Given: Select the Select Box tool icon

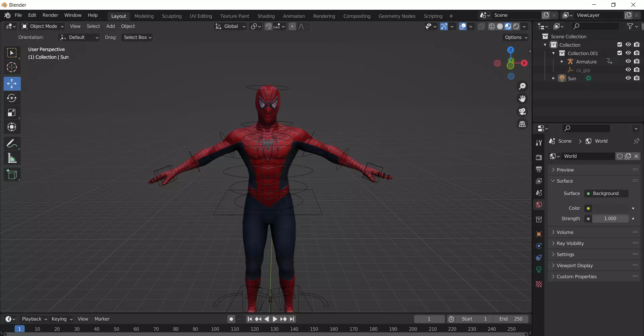Looking at the screenshot, I should [12, 53].
